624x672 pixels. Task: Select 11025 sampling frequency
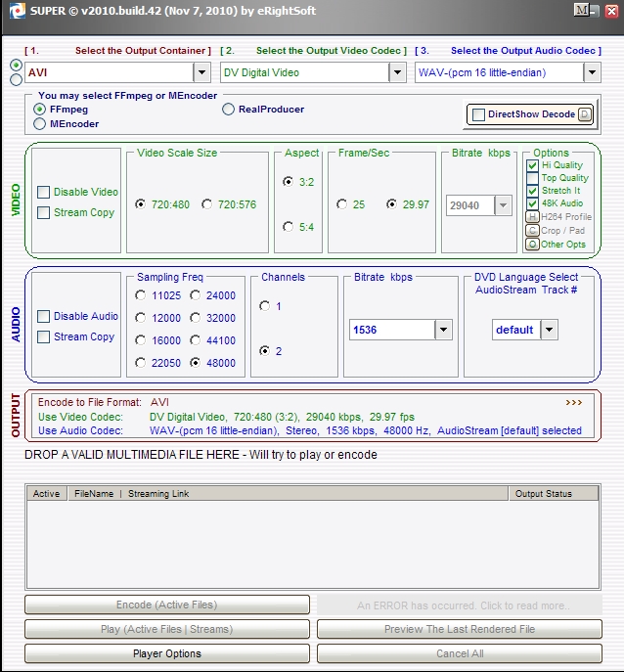pyautogui.click(x=140, y=295)
